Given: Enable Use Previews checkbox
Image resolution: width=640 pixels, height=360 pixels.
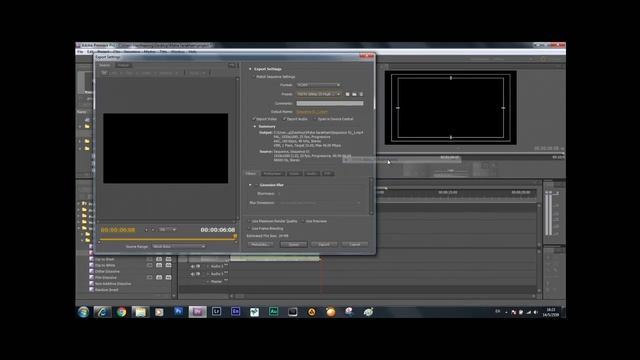Looking at the screenshot, I should [303, 221].
